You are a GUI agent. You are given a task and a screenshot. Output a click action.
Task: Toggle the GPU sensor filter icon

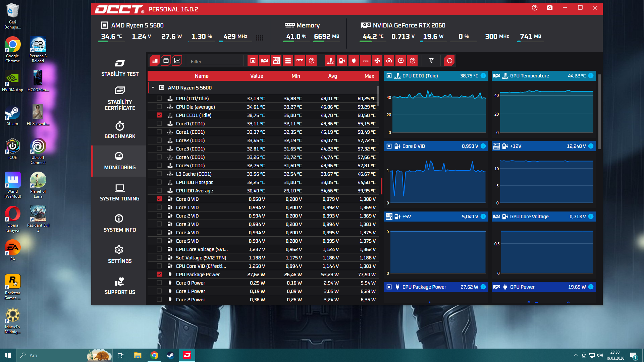[265, 61]
